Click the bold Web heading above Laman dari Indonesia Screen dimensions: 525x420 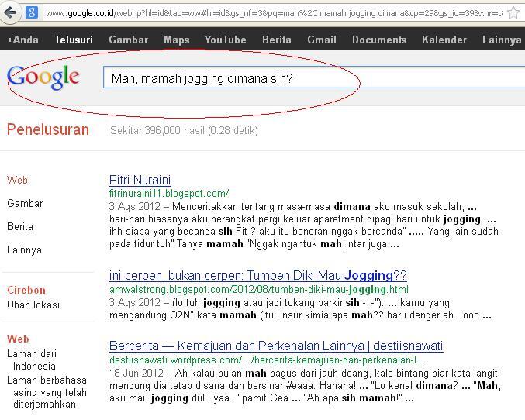pos(18,339)
